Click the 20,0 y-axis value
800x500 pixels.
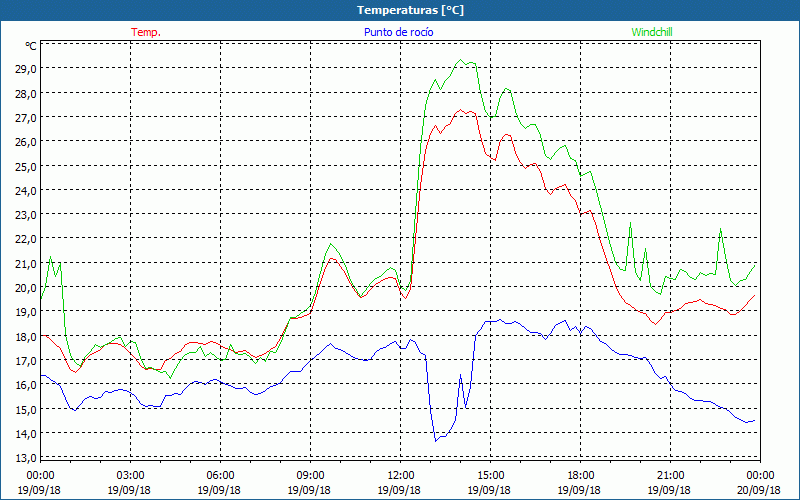point(26,288)
